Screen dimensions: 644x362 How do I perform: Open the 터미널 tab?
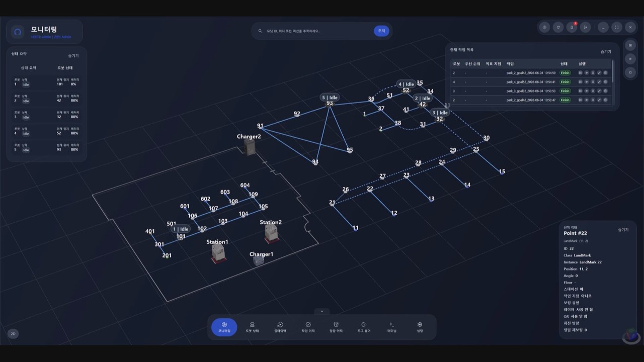[x=392, y=327]
